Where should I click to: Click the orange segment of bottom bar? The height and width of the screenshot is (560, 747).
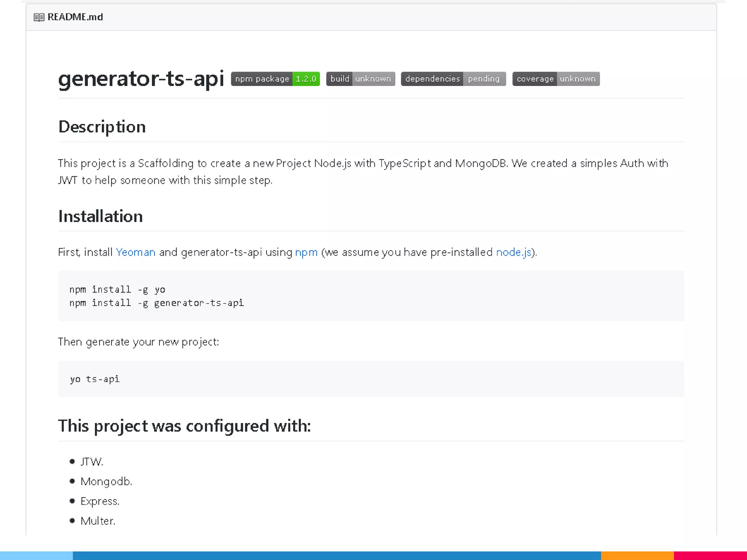(637, 556)
